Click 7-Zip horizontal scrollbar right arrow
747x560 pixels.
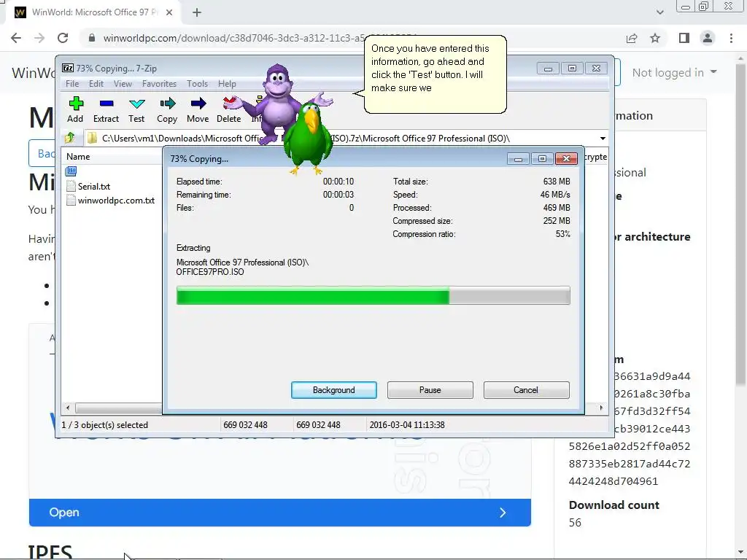(x=601, y=408)
